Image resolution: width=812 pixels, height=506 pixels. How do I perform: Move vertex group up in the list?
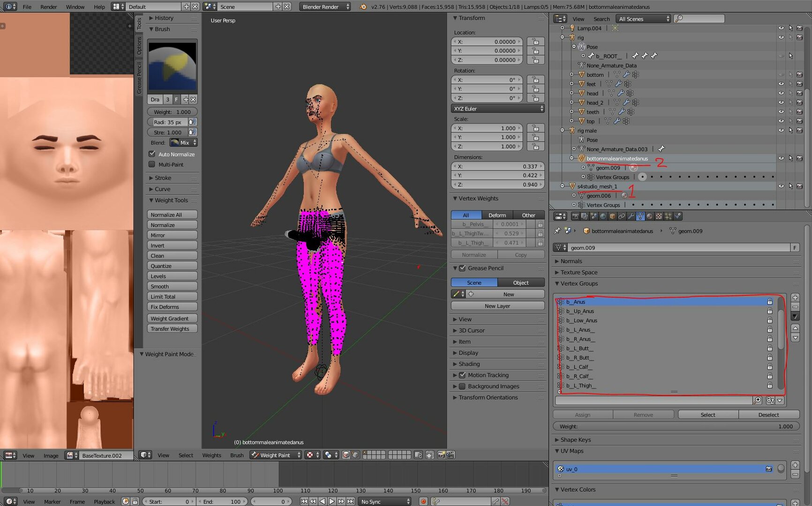coord(795,328)
